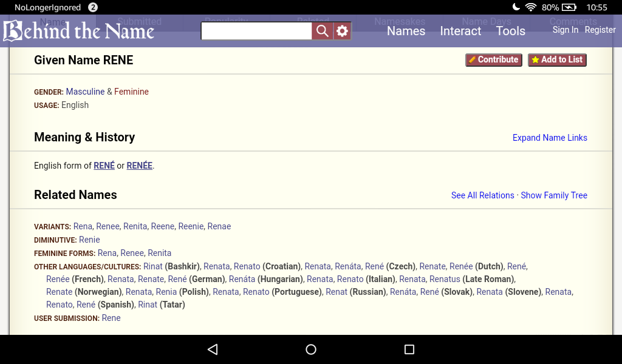Open search settings gear icon
622x364 pixels.
click(343, 31)
